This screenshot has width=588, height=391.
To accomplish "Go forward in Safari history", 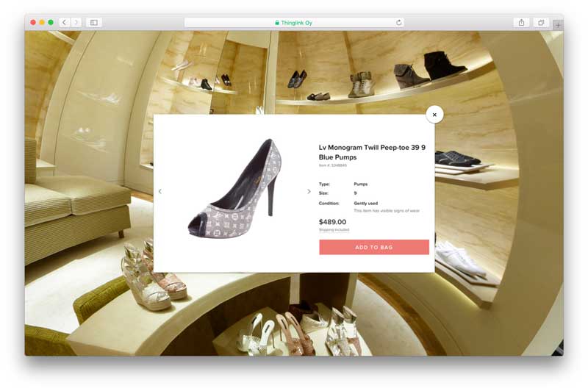I will tap(76, 23).
